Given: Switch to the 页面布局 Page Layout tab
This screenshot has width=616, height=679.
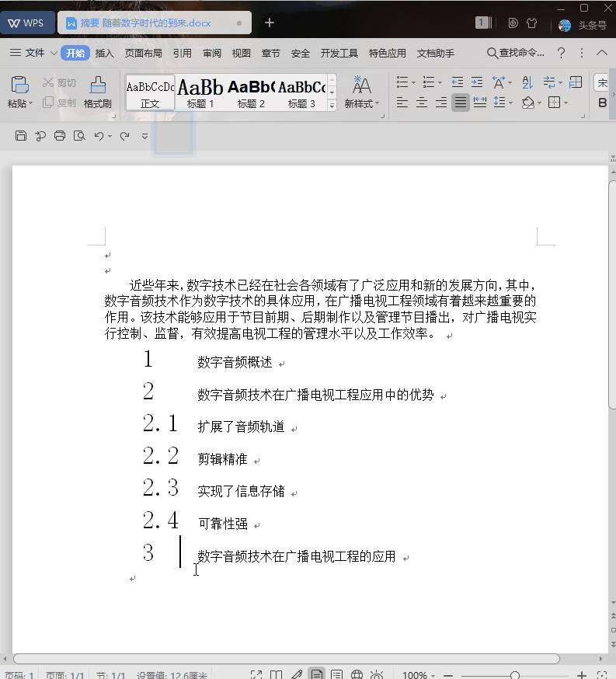Looking at the screenshot, I should coord(143,54).
